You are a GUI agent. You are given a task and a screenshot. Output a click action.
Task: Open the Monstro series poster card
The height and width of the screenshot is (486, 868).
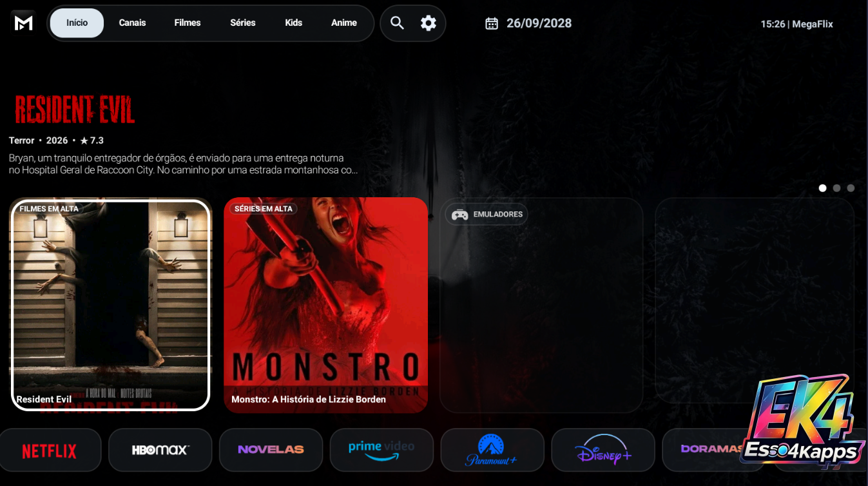tap(325, 305)
